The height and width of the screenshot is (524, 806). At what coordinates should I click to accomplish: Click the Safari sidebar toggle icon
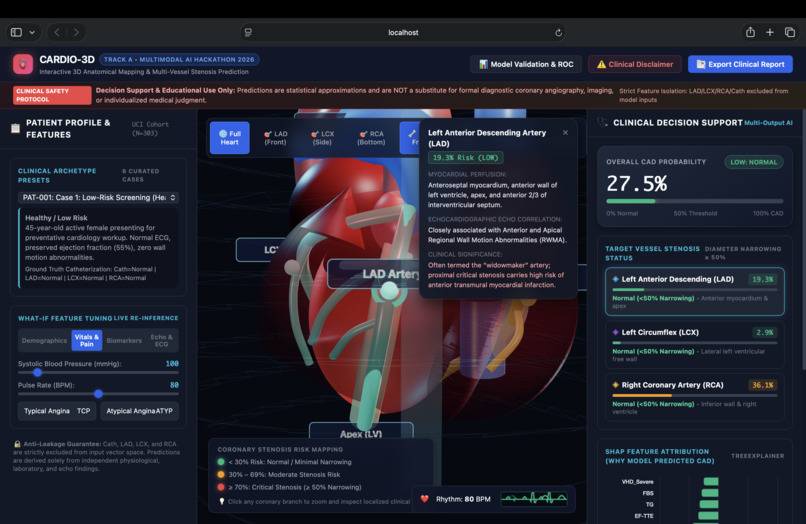[16, 32]
